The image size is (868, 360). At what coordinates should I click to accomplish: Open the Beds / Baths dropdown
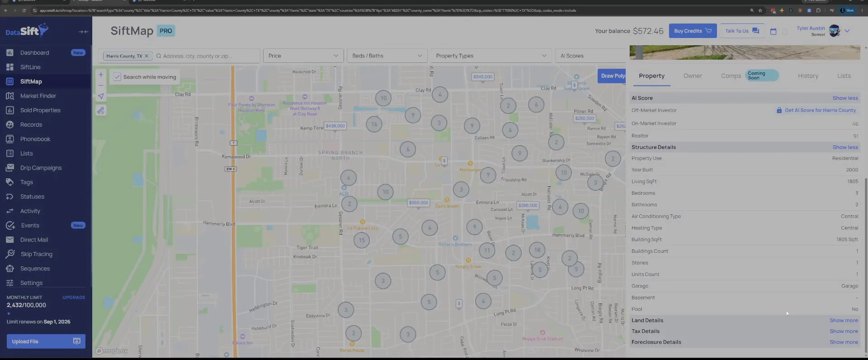[387, 56]
